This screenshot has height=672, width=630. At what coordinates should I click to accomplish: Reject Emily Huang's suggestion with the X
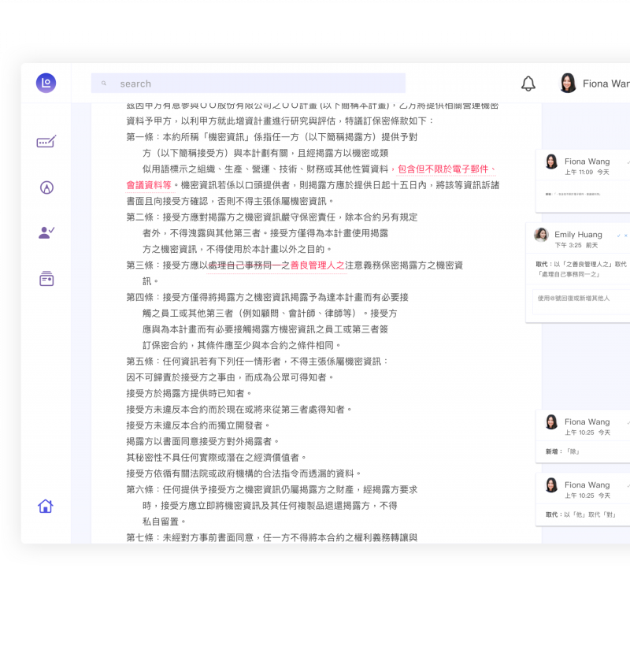pos(627,235)
